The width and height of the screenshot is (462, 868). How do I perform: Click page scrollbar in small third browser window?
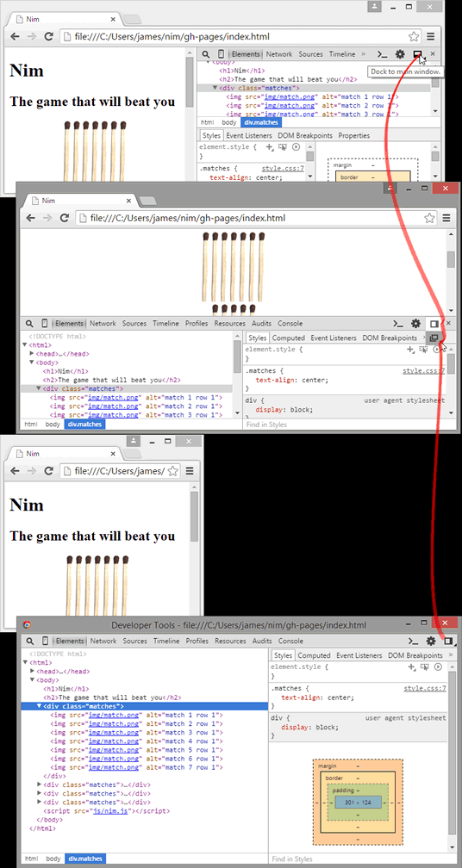[195, 517]
